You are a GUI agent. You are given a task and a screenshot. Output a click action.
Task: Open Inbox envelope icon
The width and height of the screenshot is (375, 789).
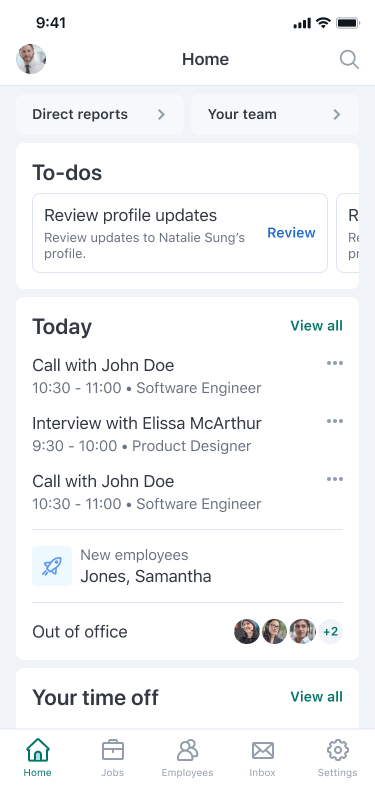point(263,751)
